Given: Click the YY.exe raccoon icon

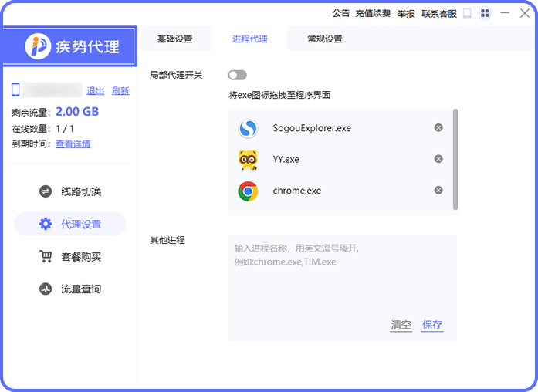Looking at the screenshot, I should (x=248, y=160).
